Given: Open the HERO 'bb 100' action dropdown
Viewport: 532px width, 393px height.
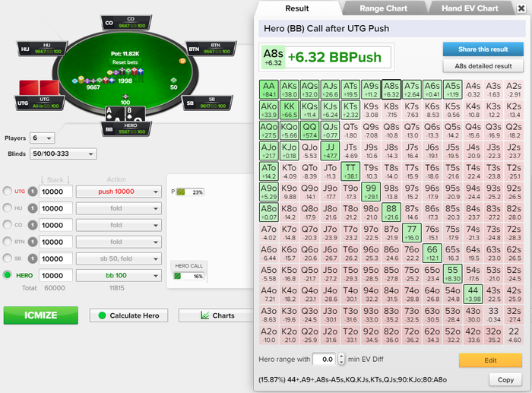Looking at the screenshot, I should coord(119,276).
